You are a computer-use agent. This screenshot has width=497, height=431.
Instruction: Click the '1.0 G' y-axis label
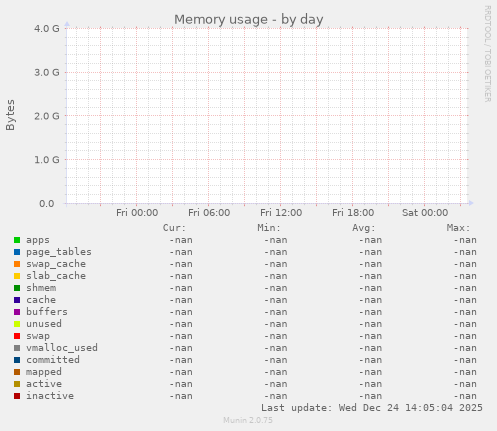[x=47, y=160]
